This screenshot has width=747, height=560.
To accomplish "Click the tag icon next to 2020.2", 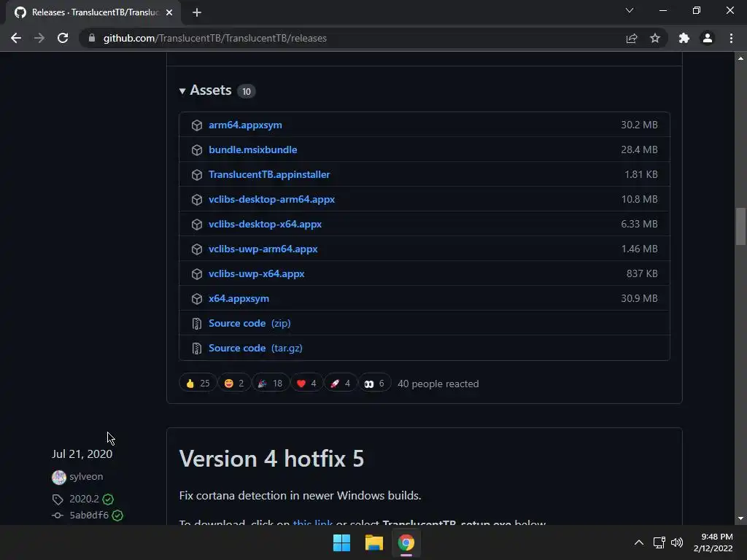I will coord(58,499).
